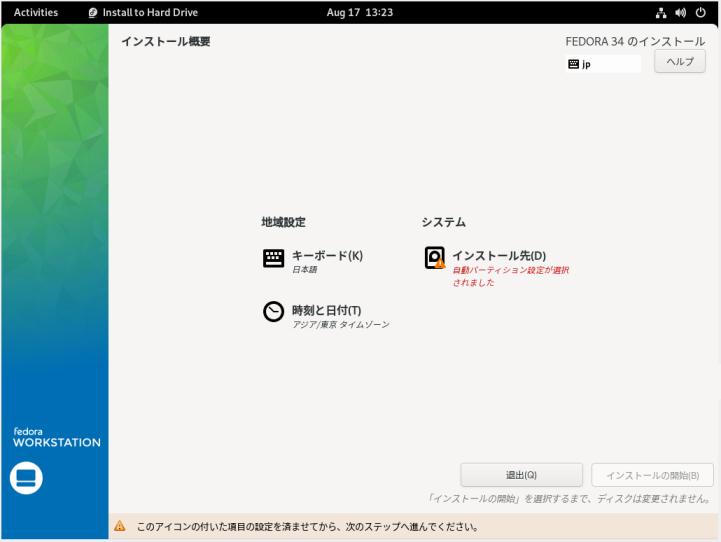721x542 pixels.
Task: Click the 終了(Q) quit button
Action: pyautogui.click(x=521, y=475)
